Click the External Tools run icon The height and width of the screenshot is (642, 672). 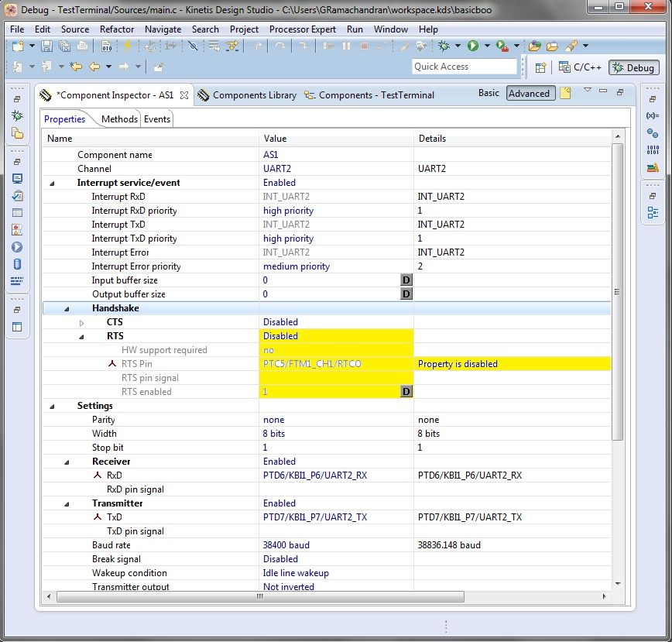[x=502, y=46]
